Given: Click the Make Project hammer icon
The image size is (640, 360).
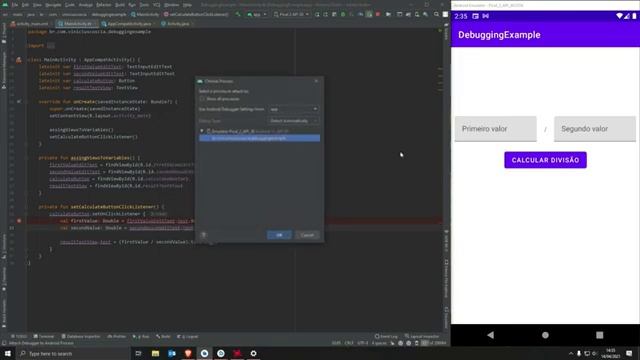Looking at the screenshot, I should (238, 14).
